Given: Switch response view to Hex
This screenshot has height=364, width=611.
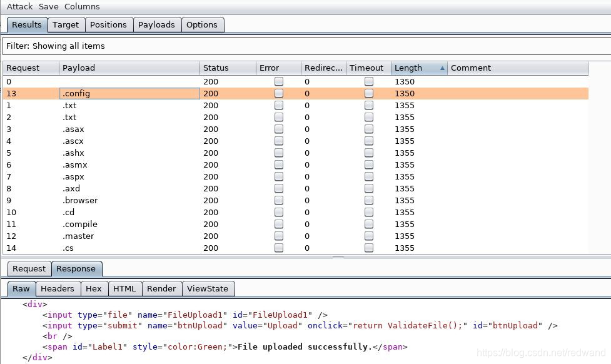Looking at the screenshot, I should click(94, 289).
